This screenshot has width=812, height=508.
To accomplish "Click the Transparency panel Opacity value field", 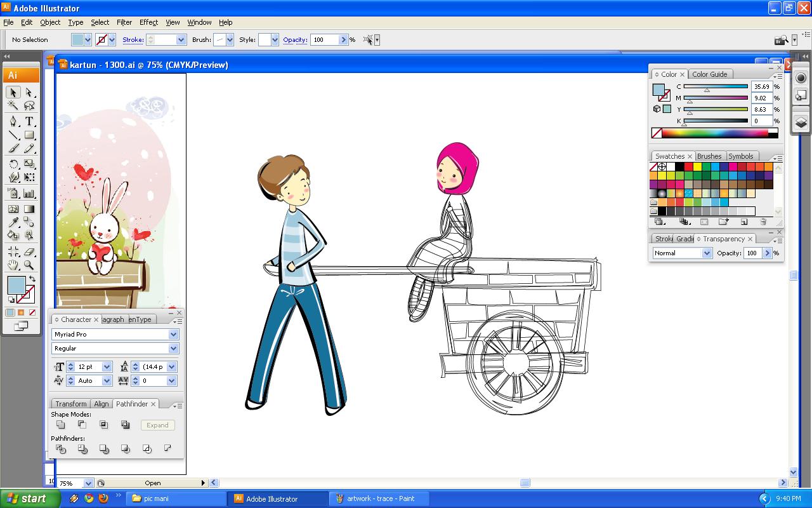I will pyautogui.click(x=752, y=253).
